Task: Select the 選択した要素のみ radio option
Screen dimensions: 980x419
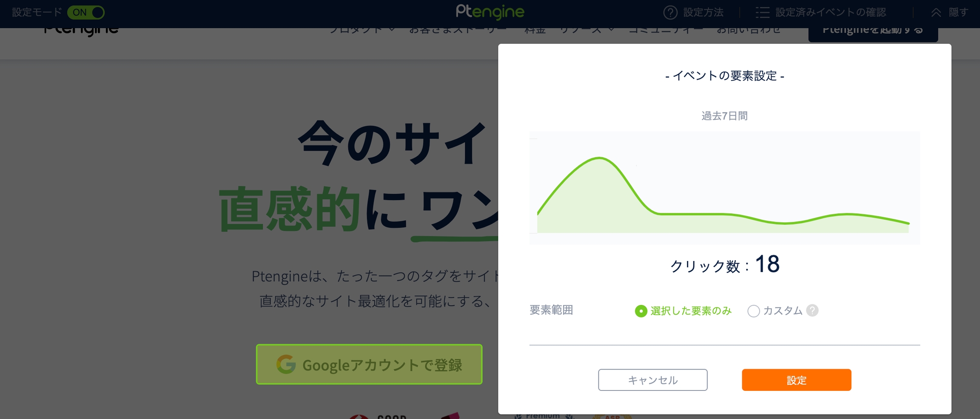Action: [x=641, y=311]
